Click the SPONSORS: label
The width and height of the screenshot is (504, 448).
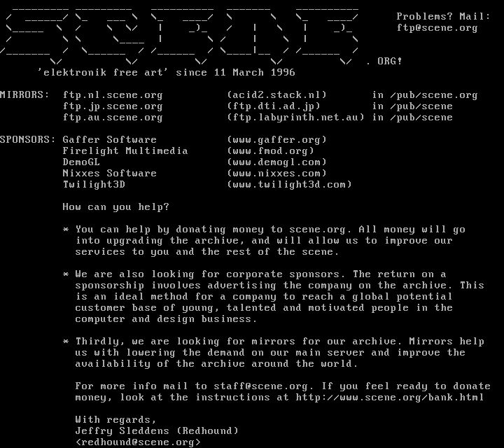(x=27, y=140)
